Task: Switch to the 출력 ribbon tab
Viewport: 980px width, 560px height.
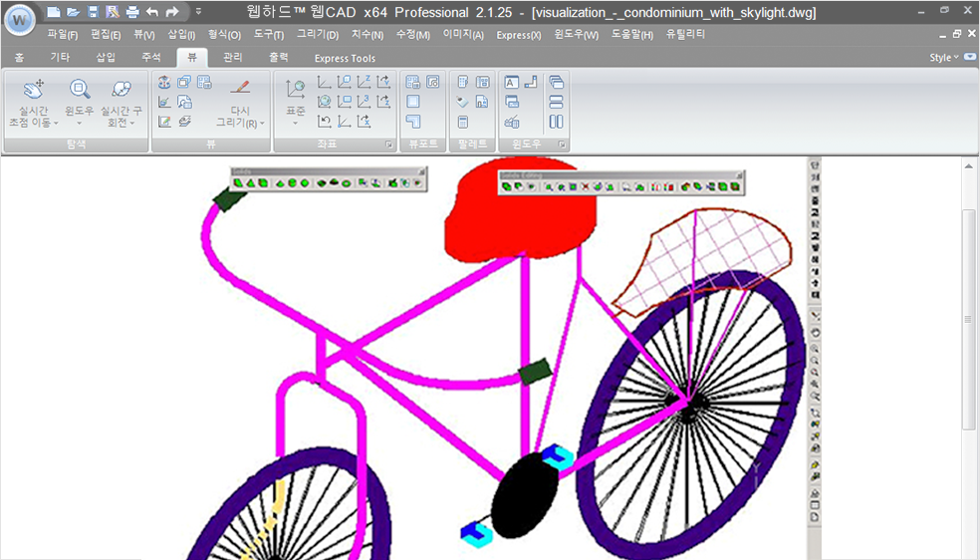Action: pos(279,58)
